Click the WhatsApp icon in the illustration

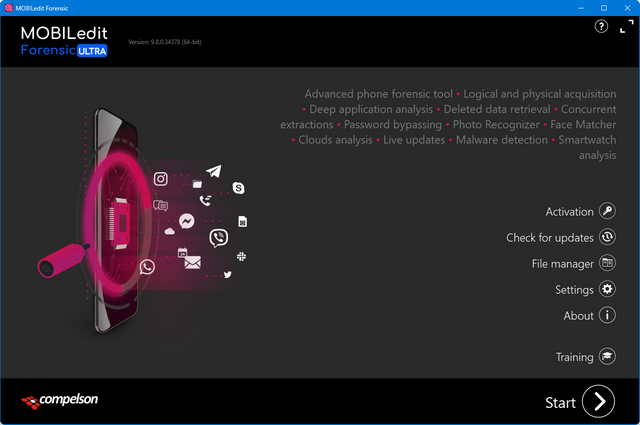pos(147,267)
